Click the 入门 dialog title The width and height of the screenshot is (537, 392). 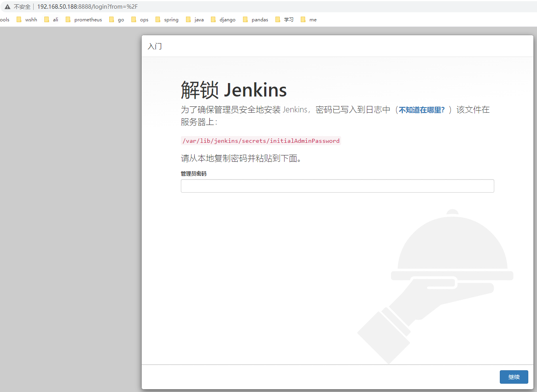coord(155,46)
